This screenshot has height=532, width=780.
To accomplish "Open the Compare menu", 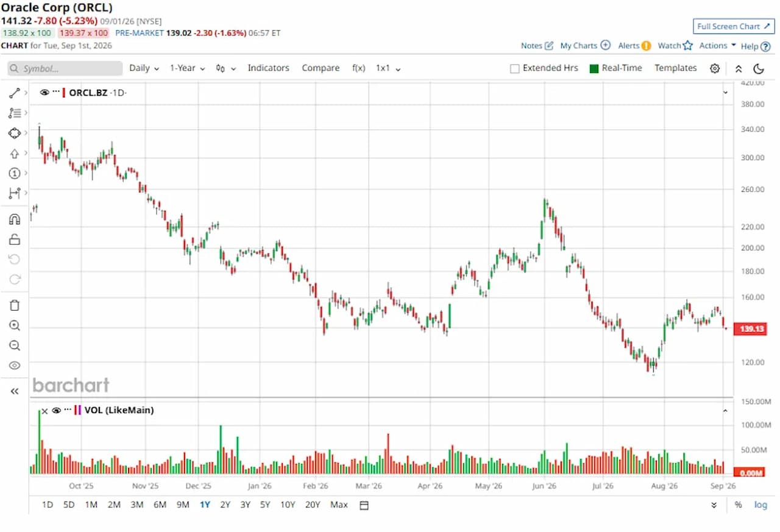I will click(321, 68).
